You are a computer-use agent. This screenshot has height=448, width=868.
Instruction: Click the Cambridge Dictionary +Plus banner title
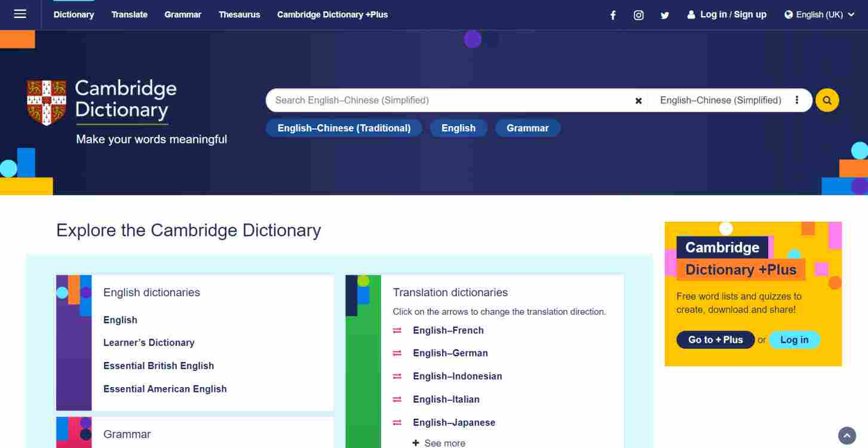pos(741,259)
